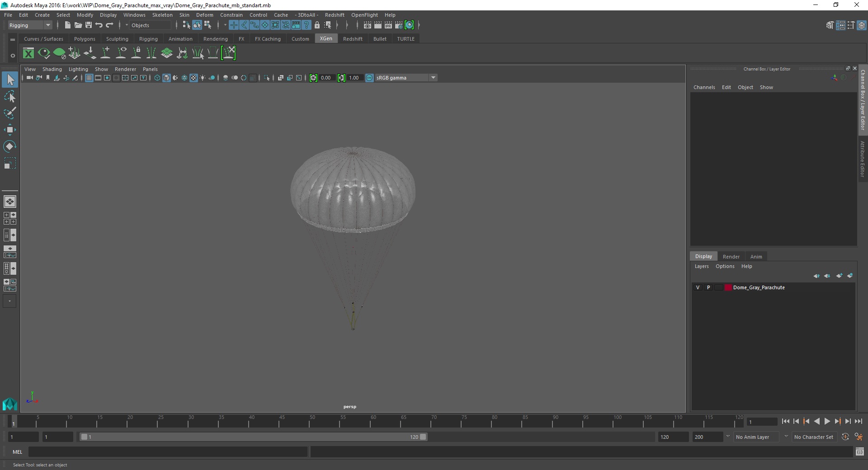Toggle visibility V of Dome_Gray_Parachute layer
Viewport: 868px width, 470px height.
coord(698,287)
